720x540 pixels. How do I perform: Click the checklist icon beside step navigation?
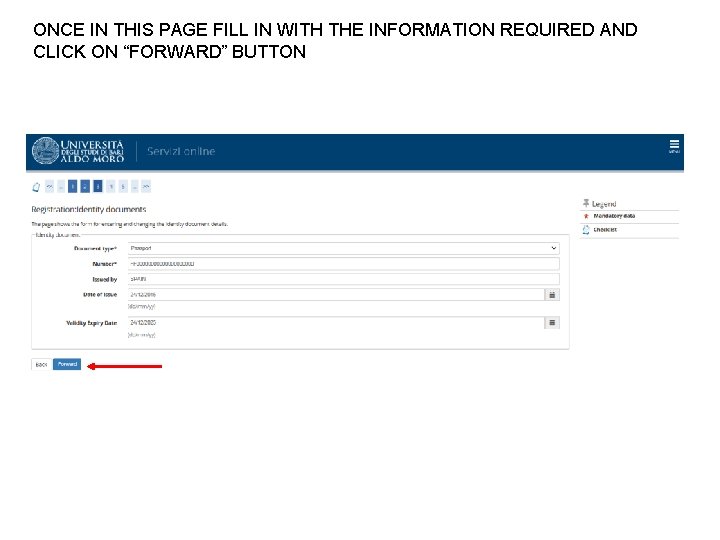pos(36,187)
